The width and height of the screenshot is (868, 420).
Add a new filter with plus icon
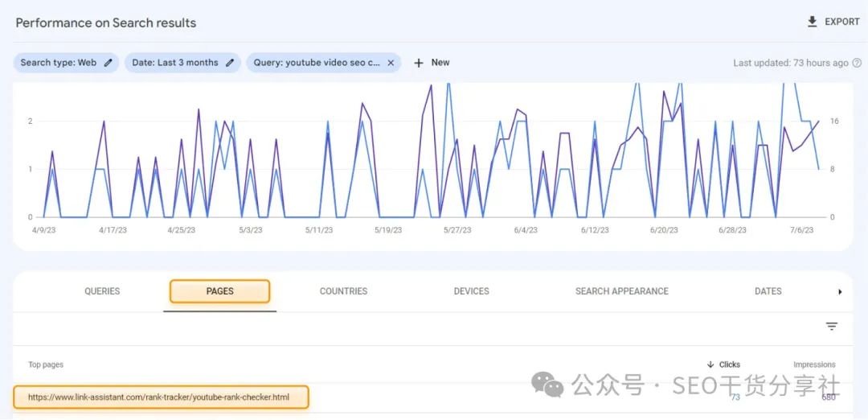419,63
